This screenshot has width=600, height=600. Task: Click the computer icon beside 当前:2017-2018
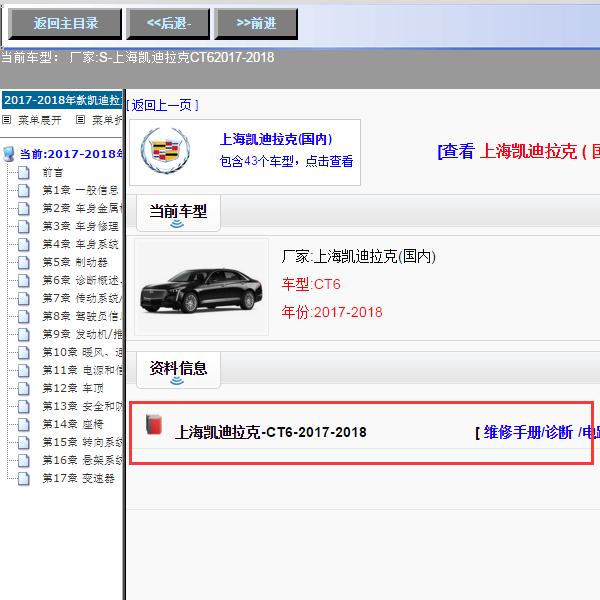tap(8, 154)
